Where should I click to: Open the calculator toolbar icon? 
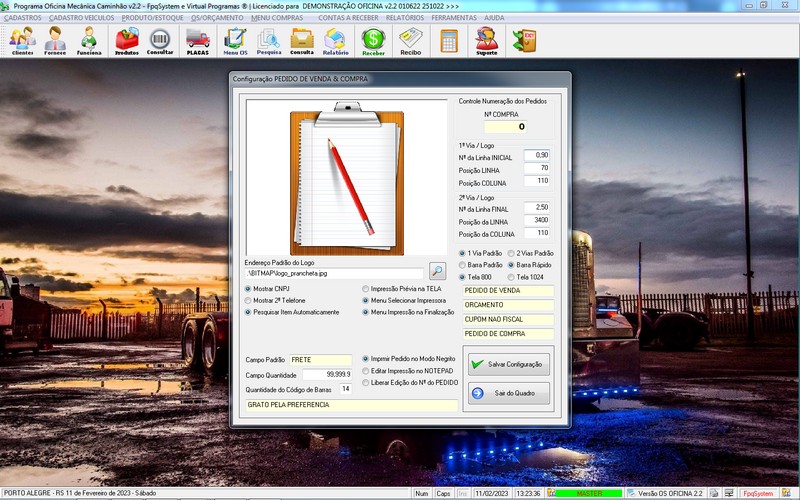coord(449,41)
